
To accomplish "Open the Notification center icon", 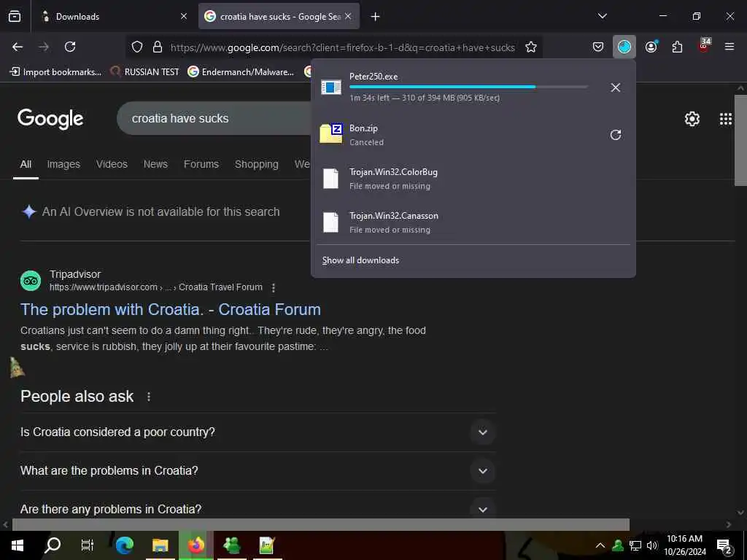I will point(724,547).
